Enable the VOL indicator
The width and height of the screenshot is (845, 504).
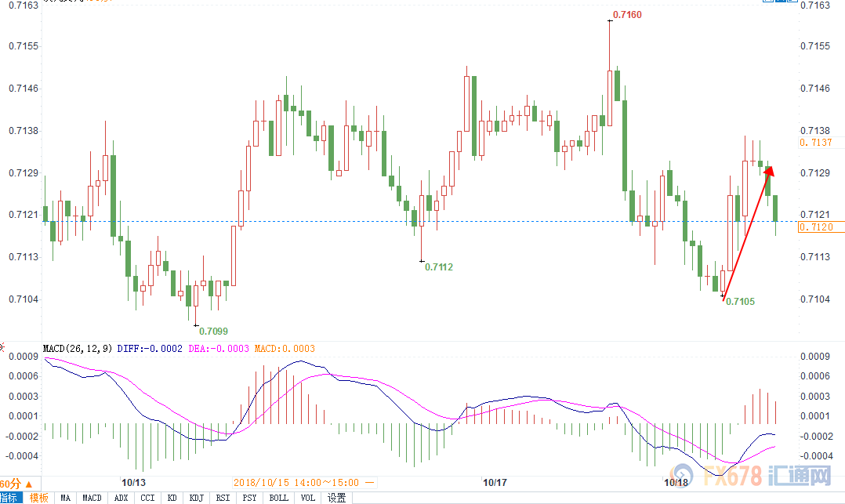click(308, 498)
